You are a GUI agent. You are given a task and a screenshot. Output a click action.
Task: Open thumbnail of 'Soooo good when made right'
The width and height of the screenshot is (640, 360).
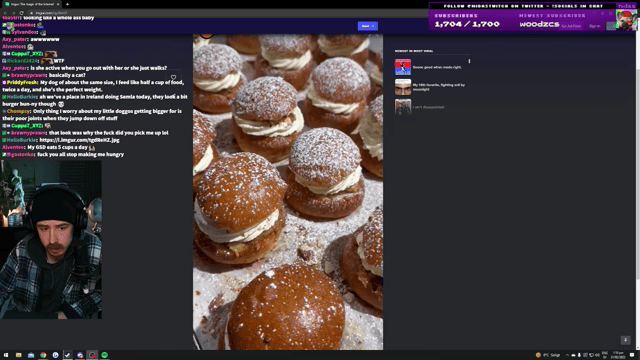(403, 67)
